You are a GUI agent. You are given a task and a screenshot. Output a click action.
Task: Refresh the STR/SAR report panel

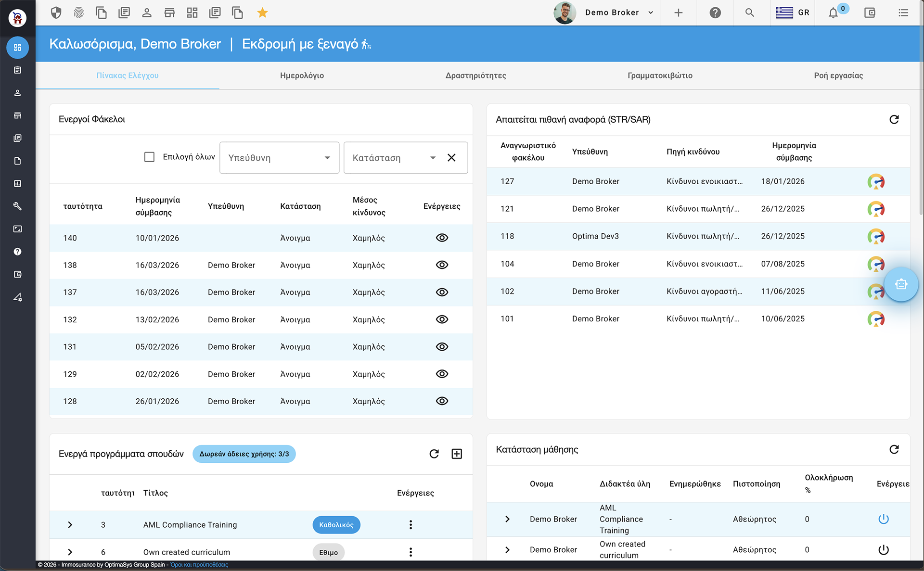click(894, 119)
